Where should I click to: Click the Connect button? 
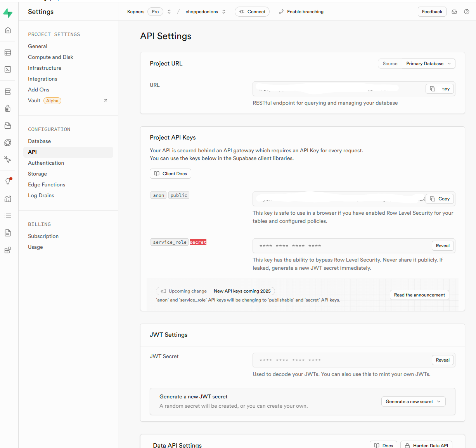point(252,12)
